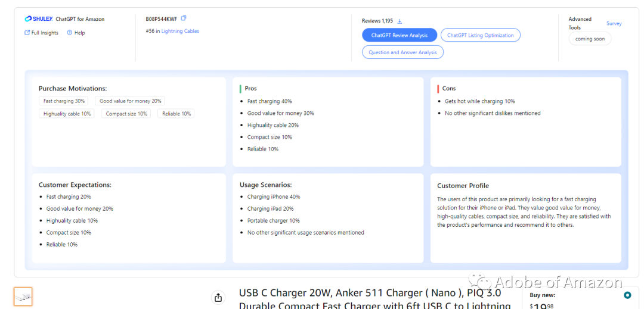The image size is (644, 309).
Task: Select the product image thumbnail
Action: point(23,296)
